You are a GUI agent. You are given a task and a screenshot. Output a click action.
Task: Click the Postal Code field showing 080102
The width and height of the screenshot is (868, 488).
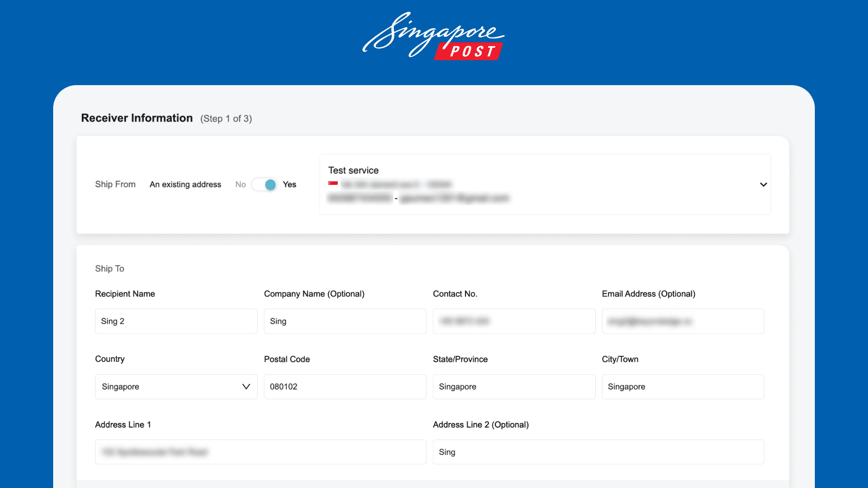(x=345, y=387)
